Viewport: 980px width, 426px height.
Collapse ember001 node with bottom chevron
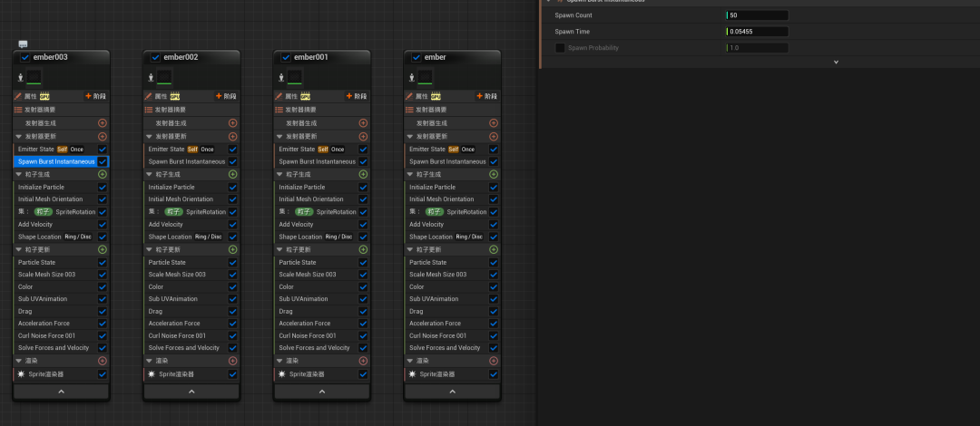322,392
